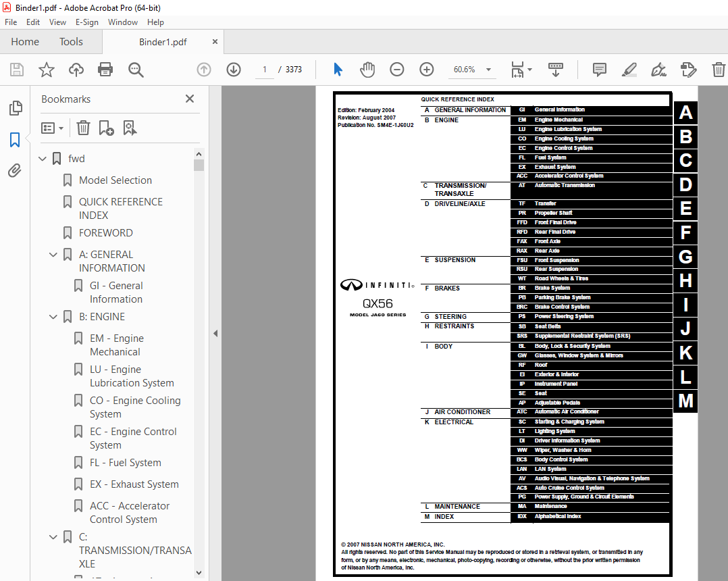
Task: Open bookmarks options menu dropdown
Action: 52,128
